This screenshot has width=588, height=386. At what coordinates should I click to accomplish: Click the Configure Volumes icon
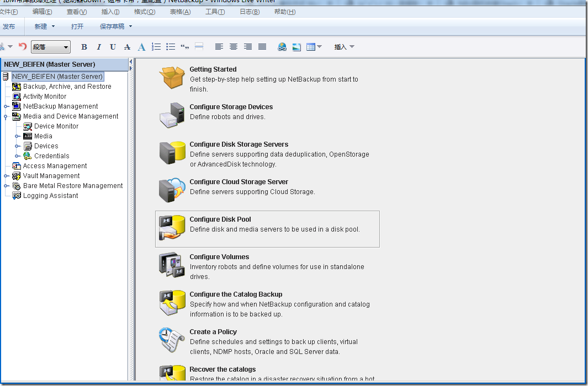click(x=172, y=265)
